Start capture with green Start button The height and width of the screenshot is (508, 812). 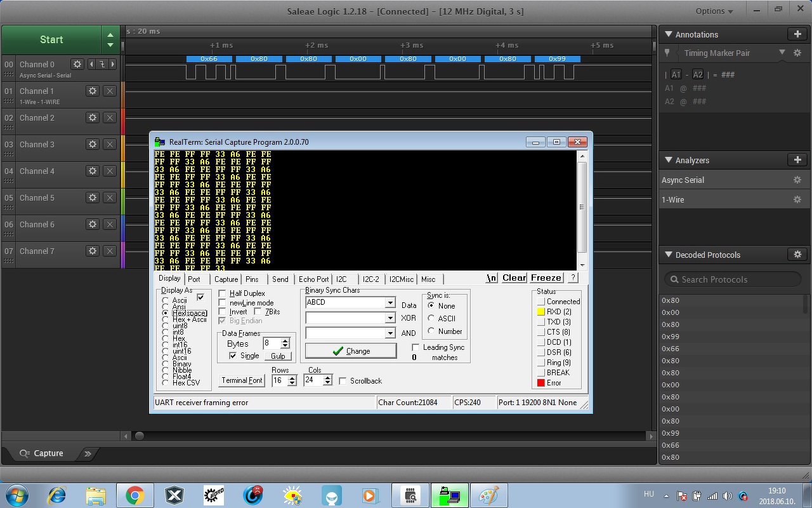click(x=51, y=39)
